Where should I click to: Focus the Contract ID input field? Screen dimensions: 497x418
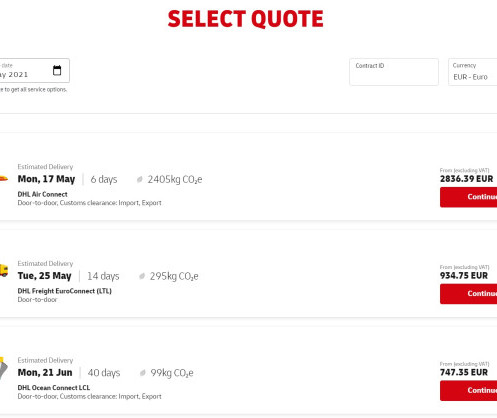[394, 72]
